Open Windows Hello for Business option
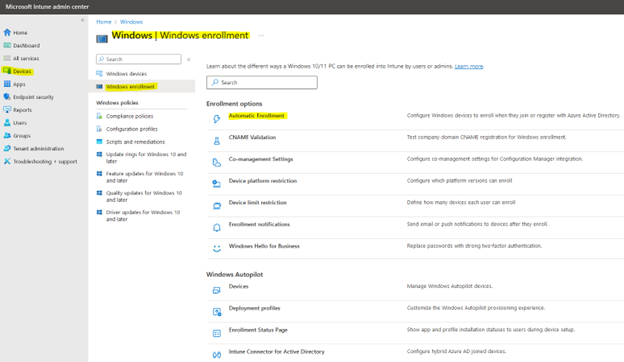 point(264,246)
